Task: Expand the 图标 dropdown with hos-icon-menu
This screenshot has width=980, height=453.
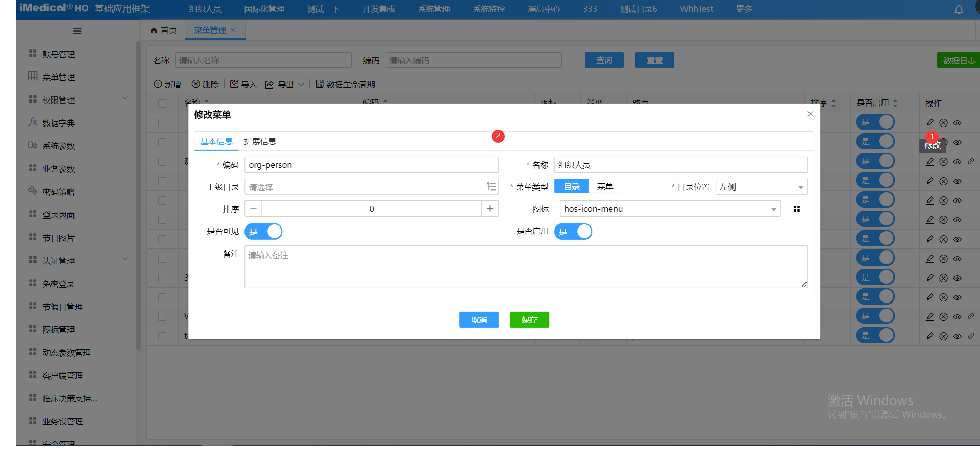Action: [x=670, y=209]
